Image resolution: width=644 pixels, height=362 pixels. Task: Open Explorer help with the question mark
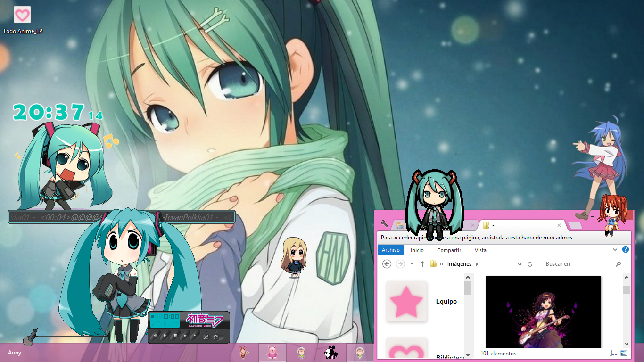click(x=626, y=249)
